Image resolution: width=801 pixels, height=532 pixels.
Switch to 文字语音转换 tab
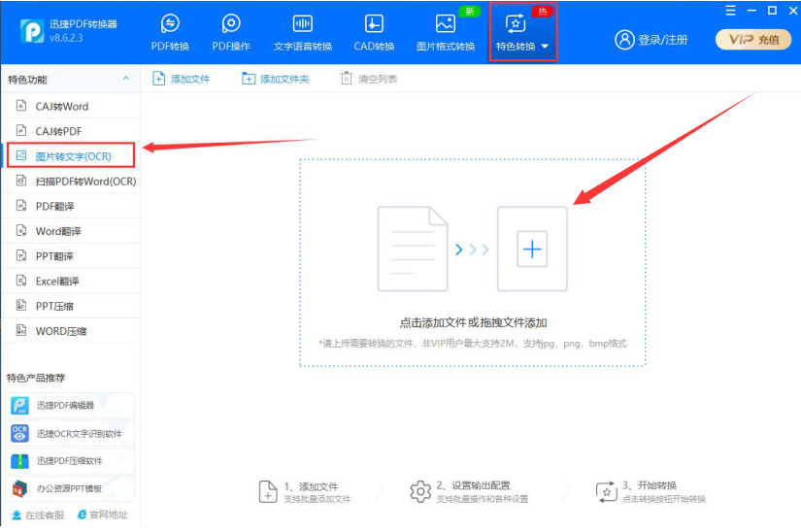pyautogui.click(x=302, y=33)
